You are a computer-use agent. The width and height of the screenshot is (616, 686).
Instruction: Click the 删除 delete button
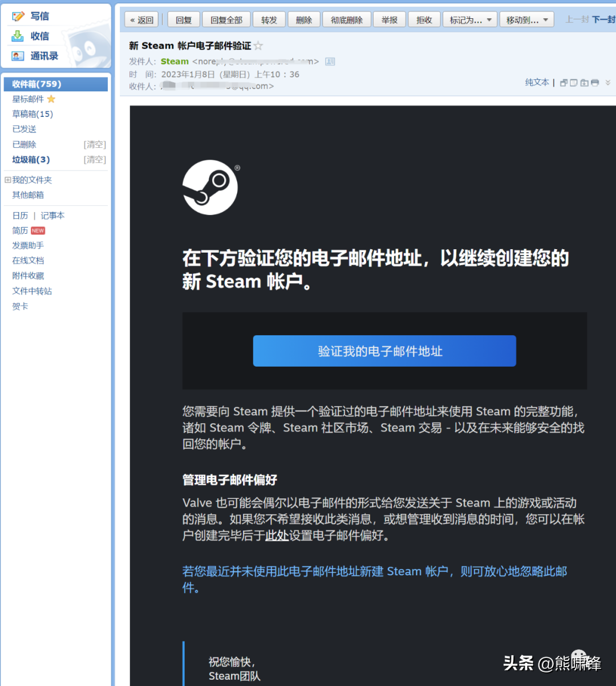(303, 20)
